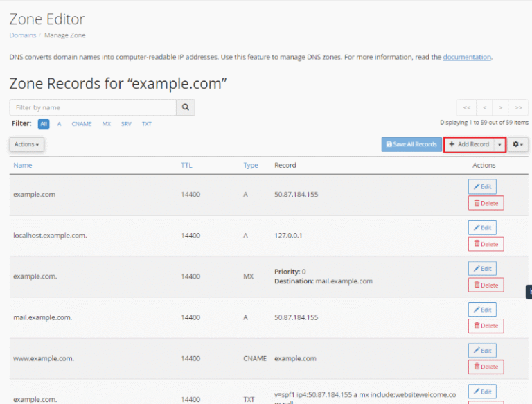Open the gear settings dropdown
Screen dimensions: 532x404
(x=518, y=144)
